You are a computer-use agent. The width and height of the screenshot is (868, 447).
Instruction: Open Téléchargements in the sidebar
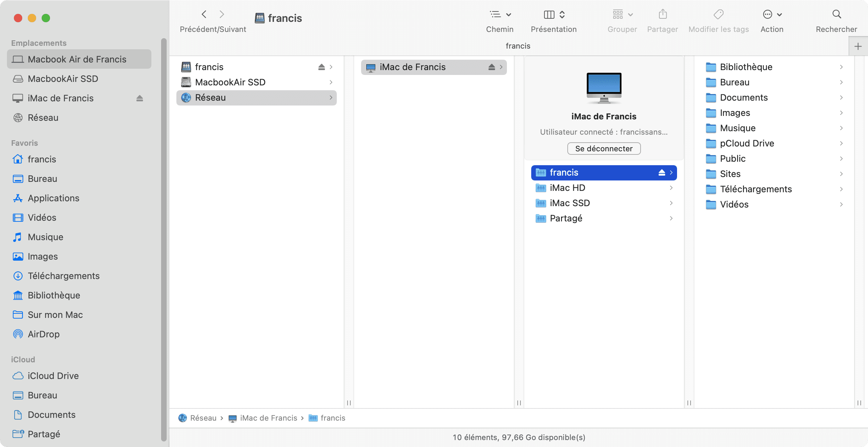coord(79,276)
